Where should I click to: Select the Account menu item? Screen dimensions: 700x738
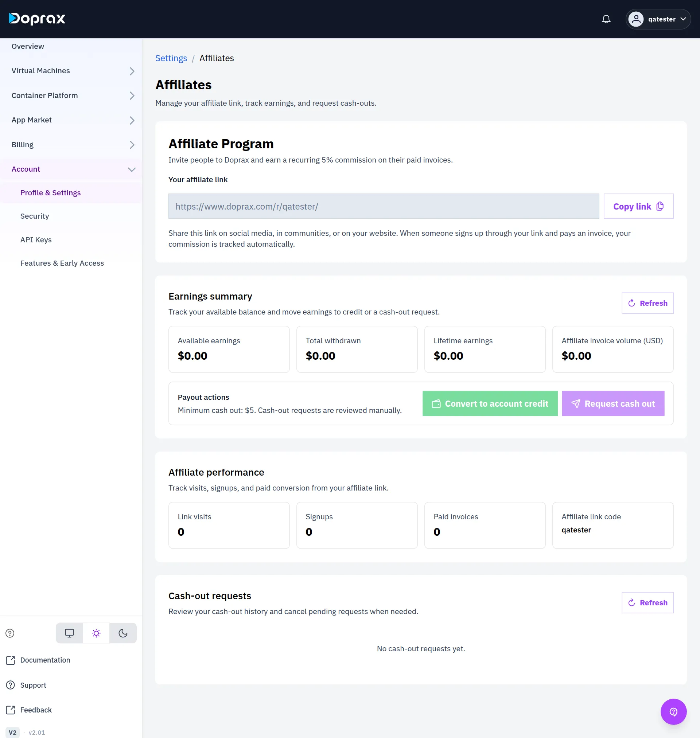(x=71, y=169)
